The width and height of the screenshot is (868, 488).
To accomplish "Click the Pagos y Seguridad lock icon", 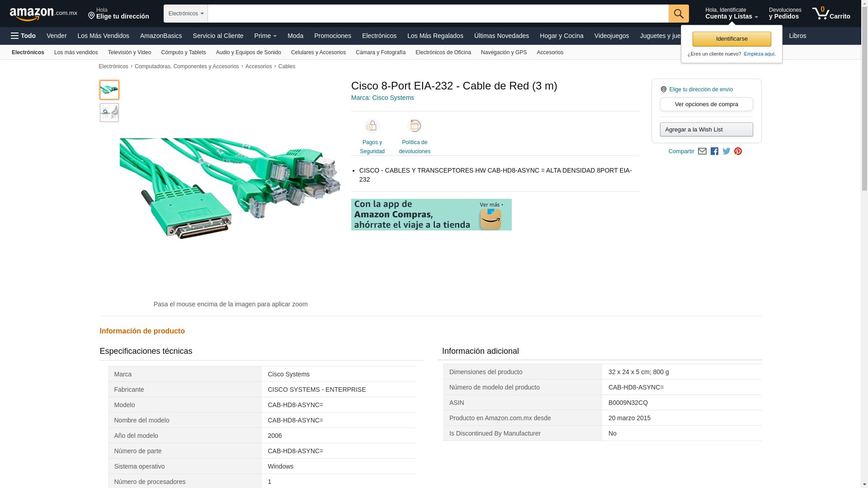I will point(372,126).
